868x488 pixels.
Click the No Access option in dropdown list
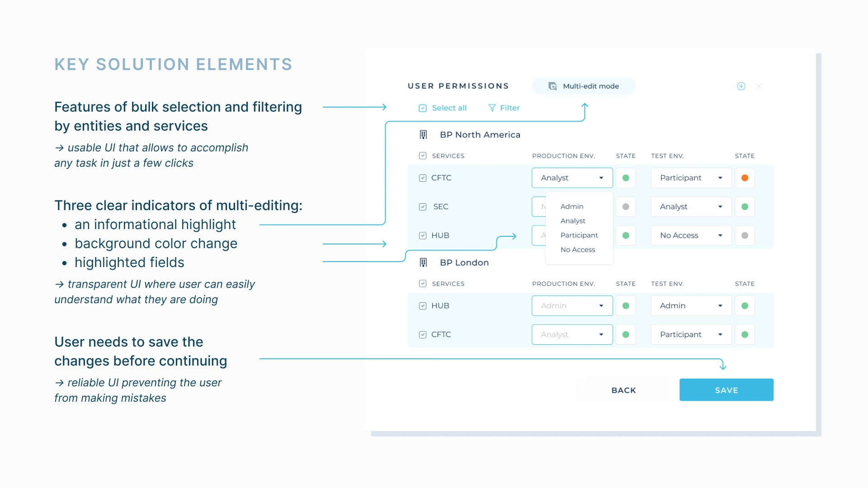tap(577, 249)
